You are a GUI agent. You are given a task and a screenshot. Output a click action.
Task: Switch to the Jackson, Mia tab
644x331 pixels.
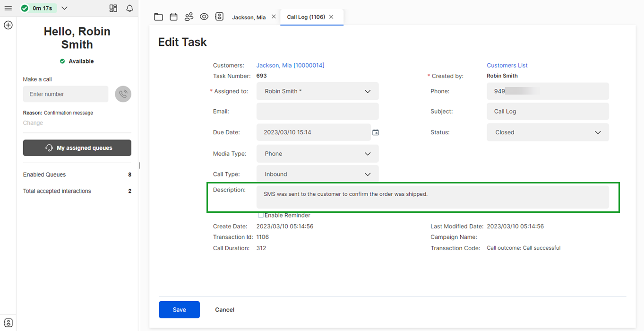249,17
